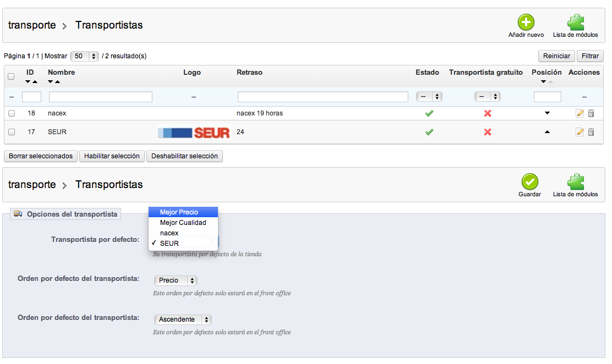The width and height of the screenshot is (612, 364).
Task: Click the Guardar green checkmark icon
Action: (529, 182)
